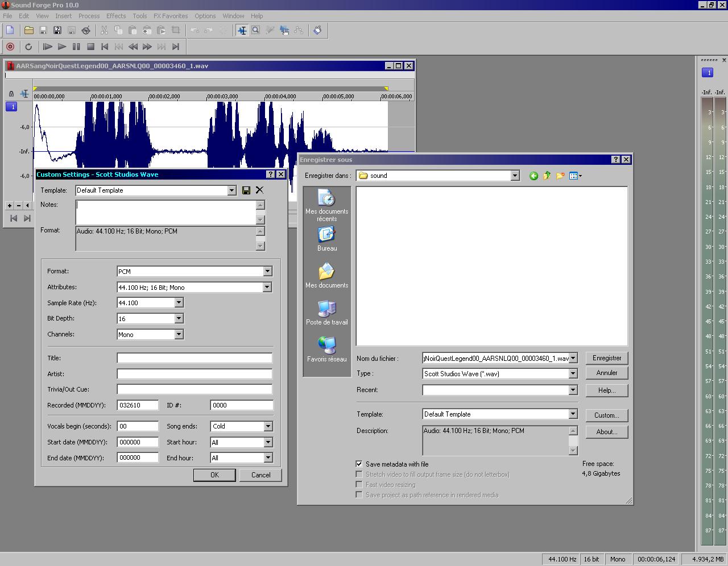Click the Back arrow icon in save dialog
Viewport: 728px width, 566px height.
533,176
